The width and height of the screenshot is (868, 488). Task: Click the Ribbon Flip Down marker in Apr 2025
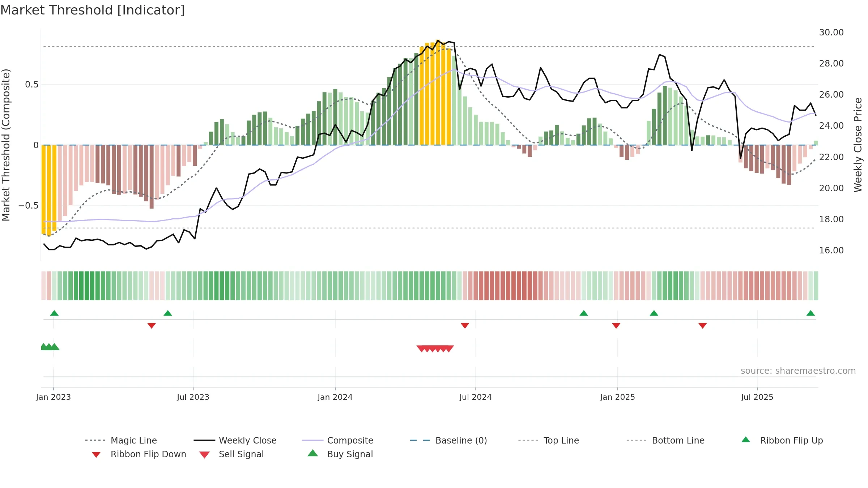click(x=703, y=326)
